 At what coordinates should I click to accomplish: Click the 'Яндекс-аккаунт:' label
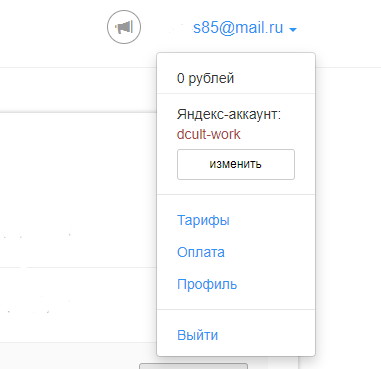tap(229, 114)
